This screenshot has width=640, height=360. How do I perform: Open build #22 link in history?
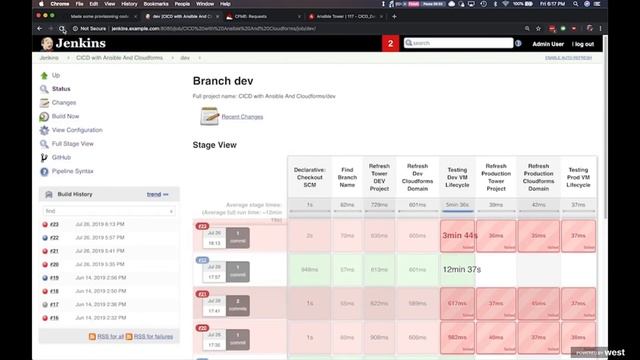(x=54, y=238)
